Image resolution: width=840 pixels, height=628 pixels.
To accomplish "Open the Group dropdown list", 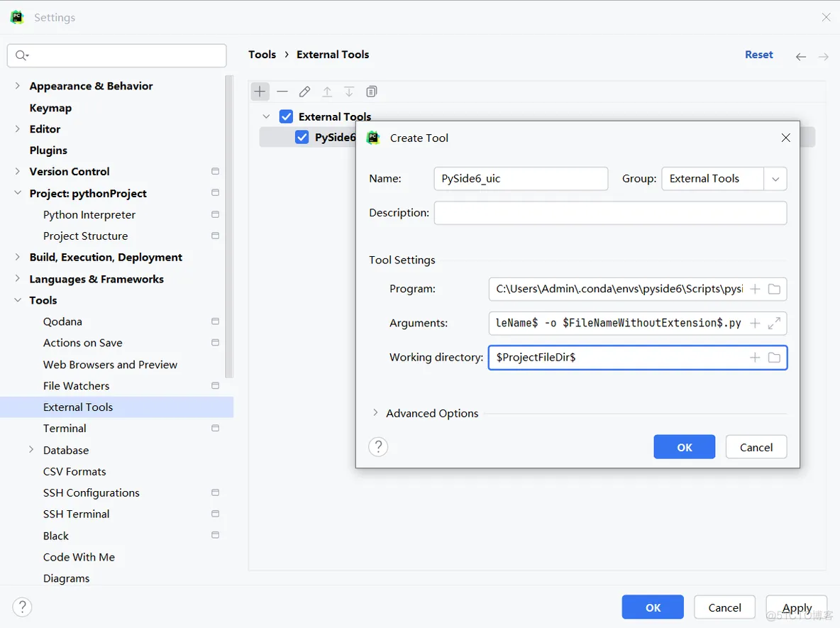I will pos(775,179).
